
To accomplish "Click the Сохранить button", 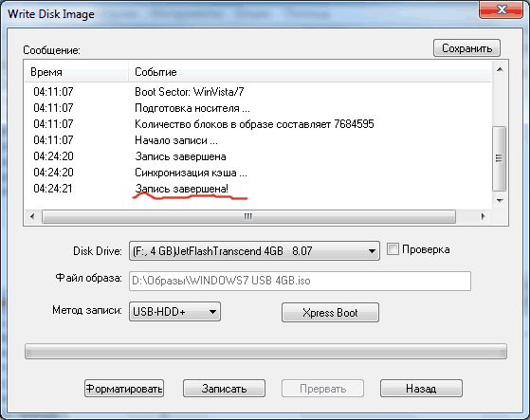I will click(466, 48).
